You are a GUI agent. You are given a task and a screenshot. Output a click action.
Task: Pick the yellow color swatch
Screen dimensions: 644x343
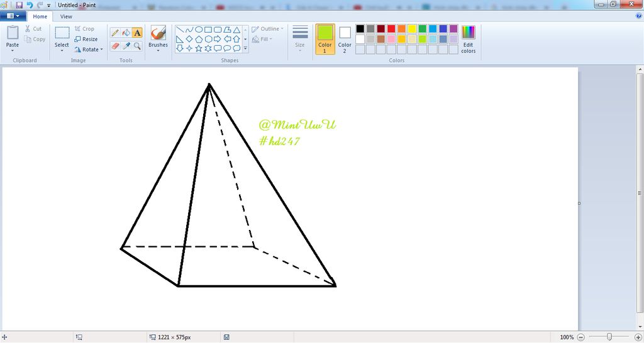pyautogui.click(x=412, y=29)
